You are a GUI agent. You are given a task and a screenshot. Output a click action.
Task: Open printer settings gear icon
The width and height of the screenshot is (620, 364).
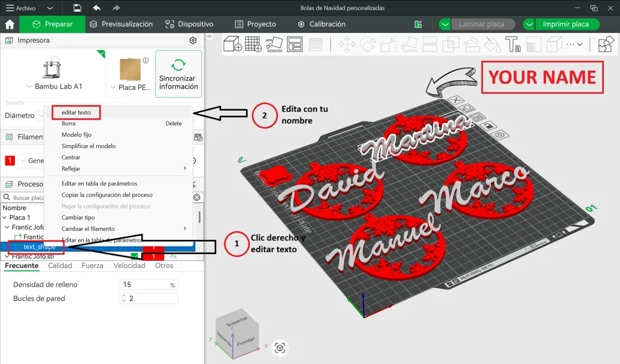click(x=193, y=40)
